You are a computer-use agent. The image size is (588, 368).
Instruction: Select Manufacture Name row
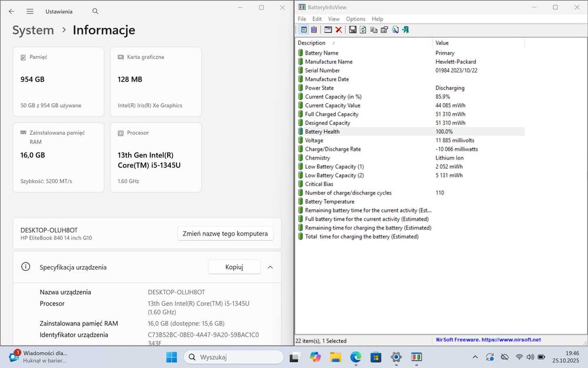[410, 62]
